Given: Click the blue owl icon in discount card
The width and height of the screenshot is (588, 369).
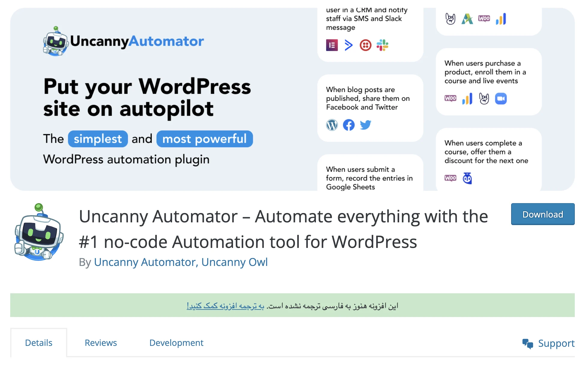Looking at the screenshot, I should (x=467, y=178).
